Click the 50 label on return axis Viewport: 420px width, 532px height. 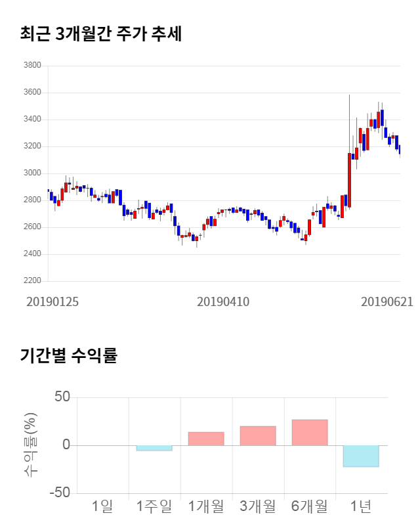pyautogui.click(x=62, y=397)
